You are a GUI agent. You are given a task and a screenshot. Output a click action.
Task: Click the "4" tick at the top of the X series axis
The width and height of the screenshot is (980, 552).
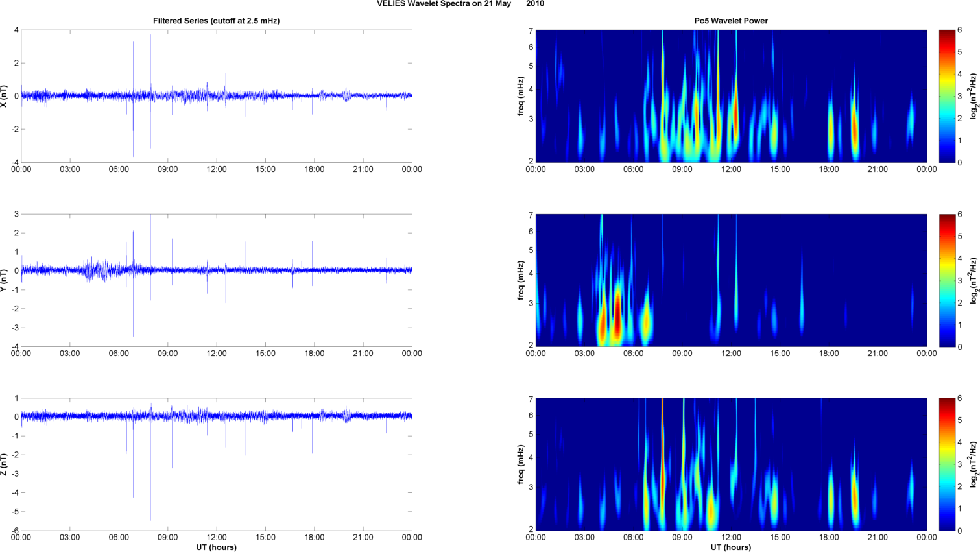coord(16,30)
